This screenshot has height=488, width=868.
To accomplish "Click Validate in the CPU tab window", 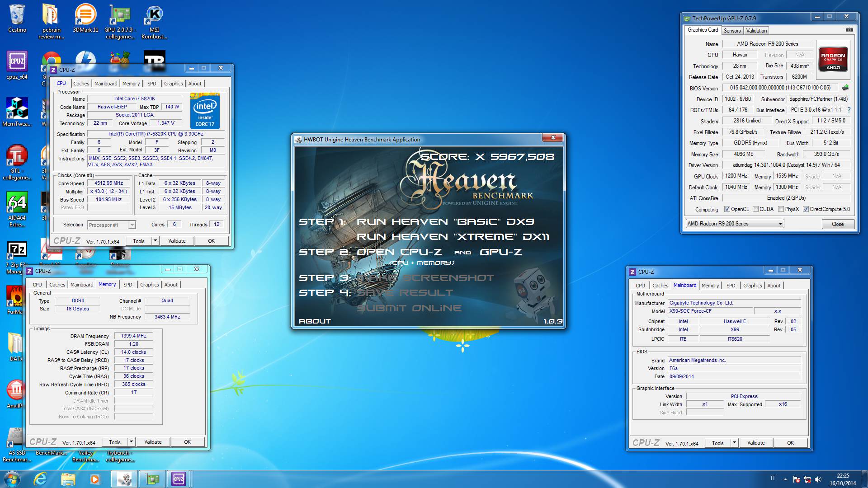I will coord(177,241).
